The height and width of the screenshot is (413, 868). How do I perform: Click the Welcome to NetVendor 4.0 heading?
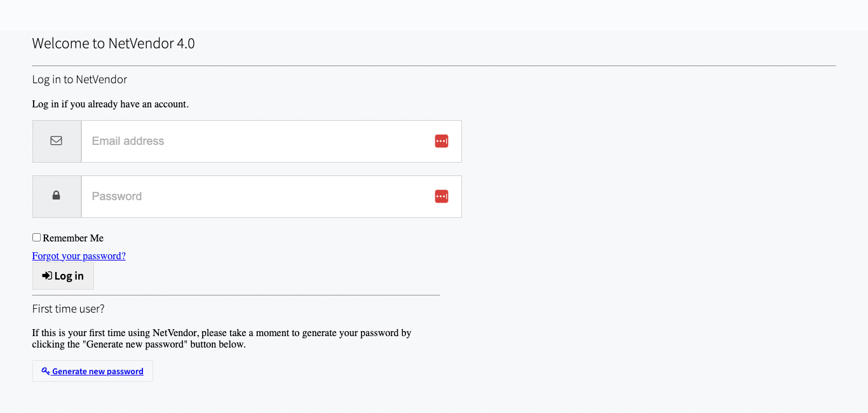113,44
